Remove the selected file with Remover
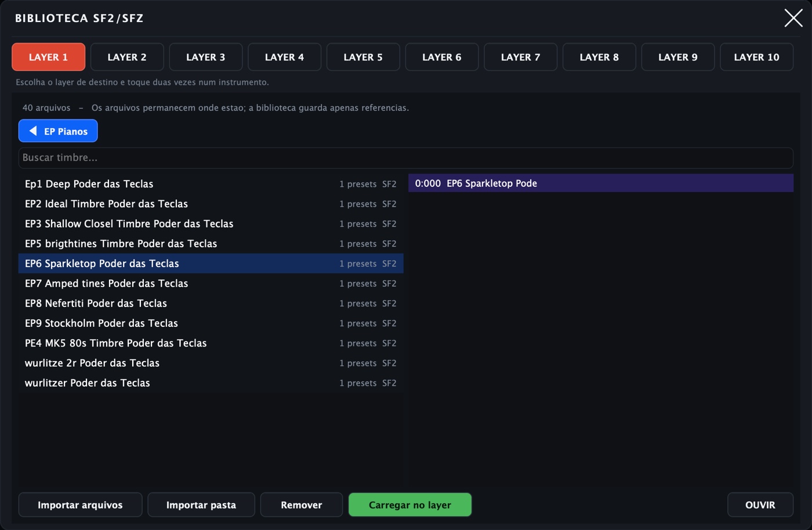The width and height of the screenshot is (812, 530). (302, 505)
